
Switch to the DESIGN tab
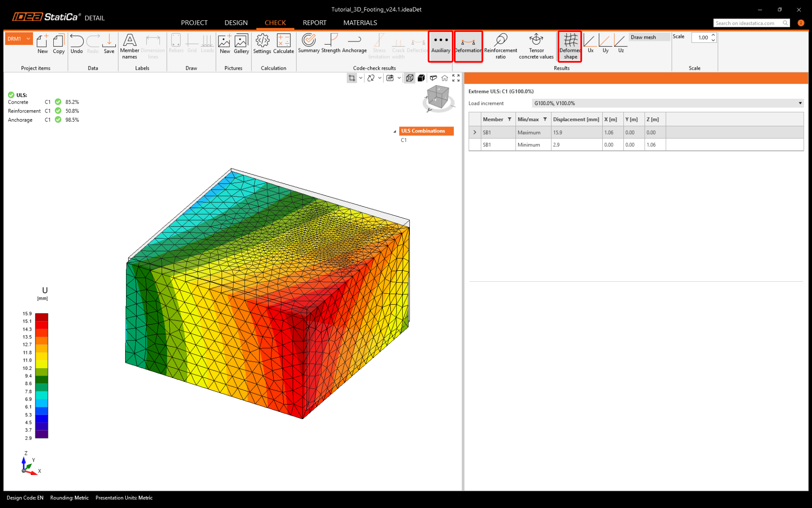click(236, 22)
